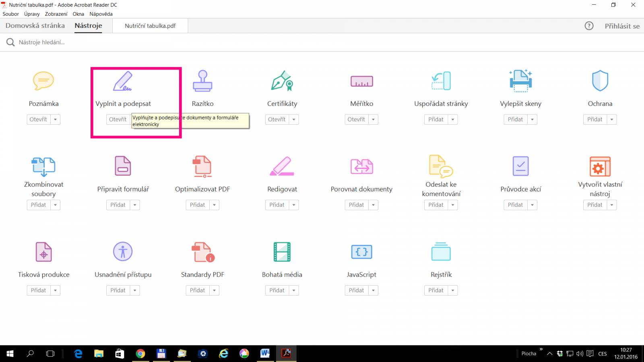Select the Rejstřík index icon

point(441,252)
